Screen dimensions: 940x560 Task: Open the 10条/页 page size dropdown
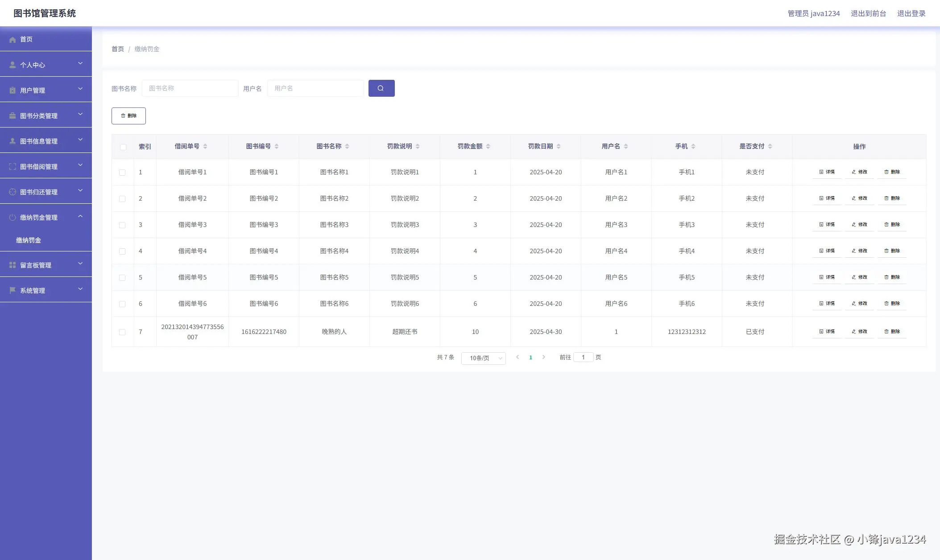(x=483, y=358)
